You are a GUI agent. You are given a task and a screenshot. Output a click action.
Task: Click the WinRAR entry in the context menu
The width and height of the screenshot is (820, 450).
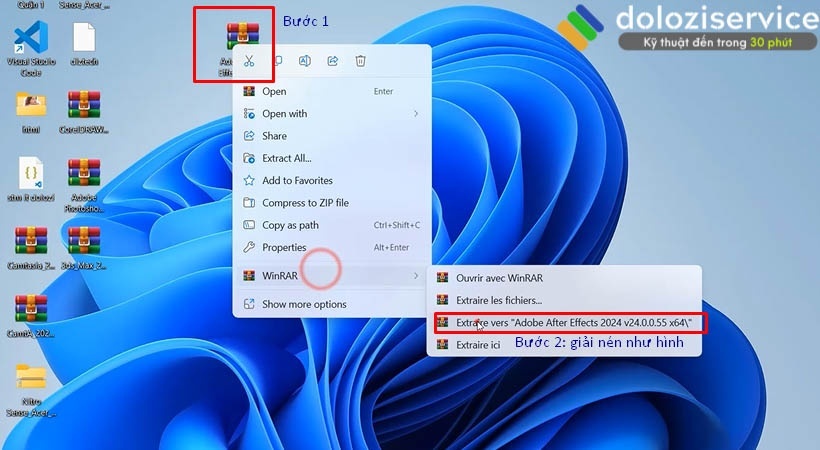click(x=332, y=276)
